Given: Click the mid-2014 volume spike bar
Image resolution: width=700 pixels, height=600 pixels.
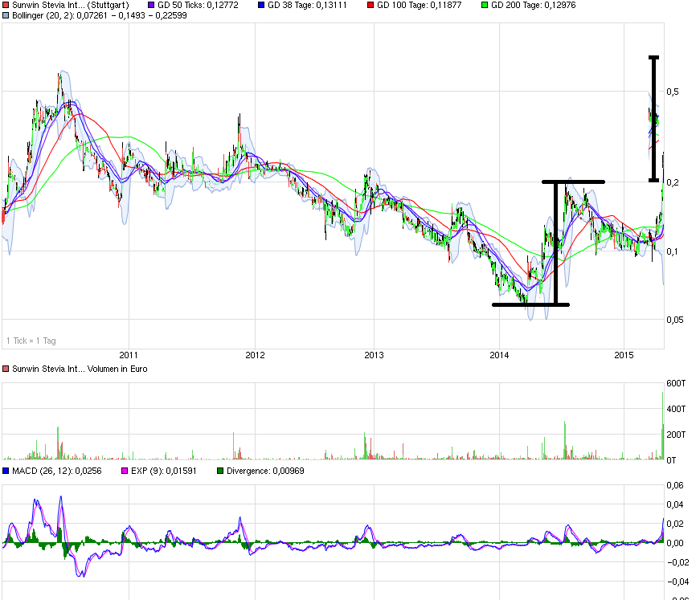Looking at the screenshot, I should tap(565, 440).
